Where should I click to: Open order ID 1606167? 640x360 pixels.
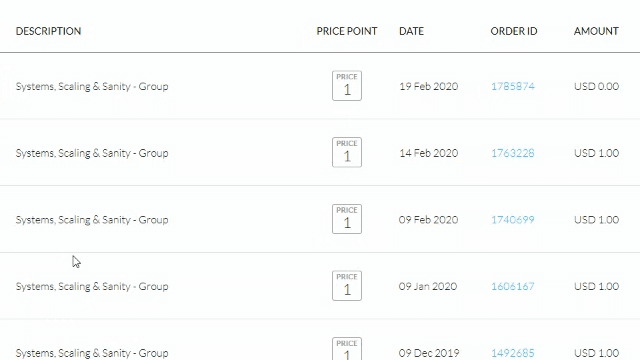click(x=513, y=286)
